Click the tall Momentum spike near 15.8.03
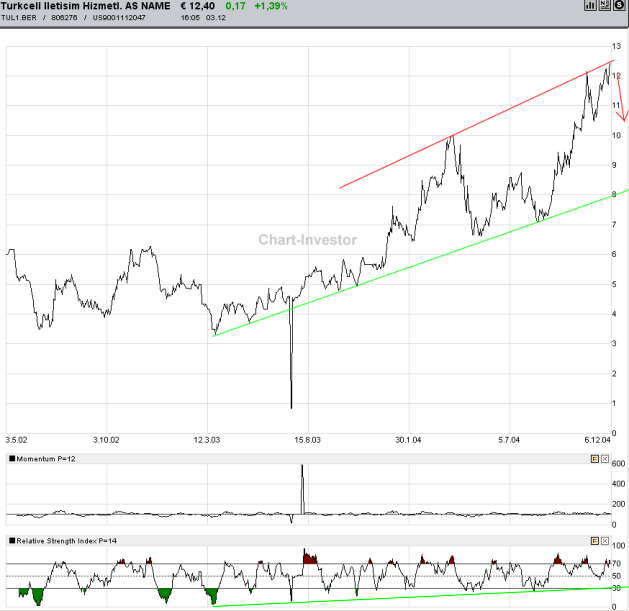Viewport: 629px width, 611px height. [x=302, y=489]
